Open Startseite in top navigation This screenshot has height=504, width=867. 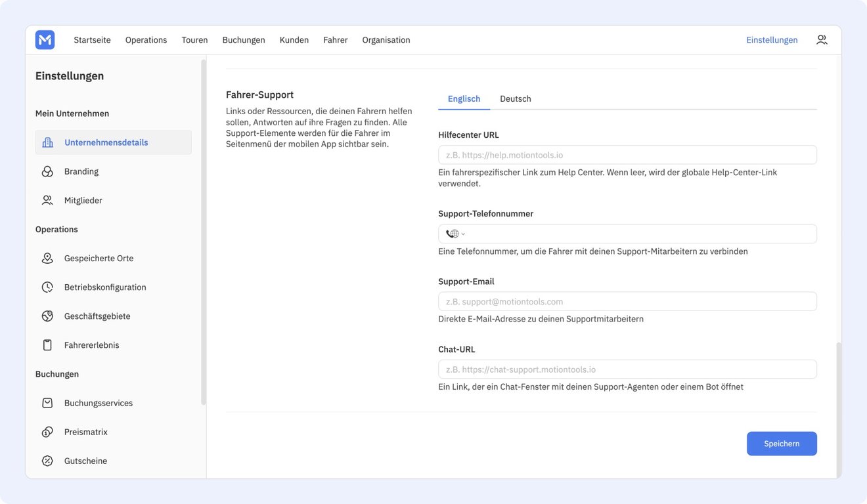[92, 40]
